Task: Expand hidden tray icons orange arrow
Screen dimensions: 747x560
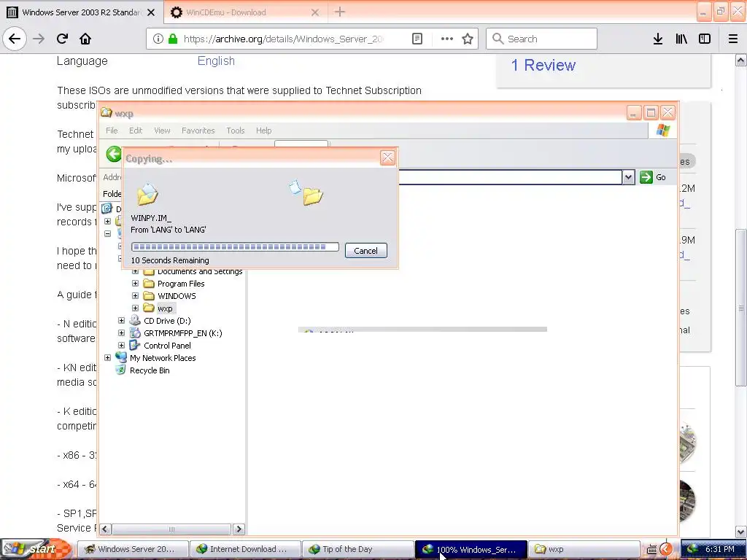Action: pyautogui.click(x=665, y=550)
